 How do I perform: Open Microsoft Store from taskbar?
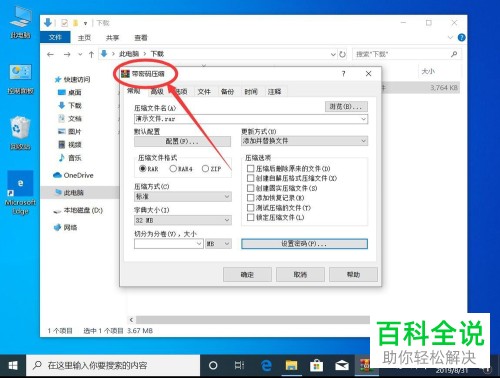316,366
